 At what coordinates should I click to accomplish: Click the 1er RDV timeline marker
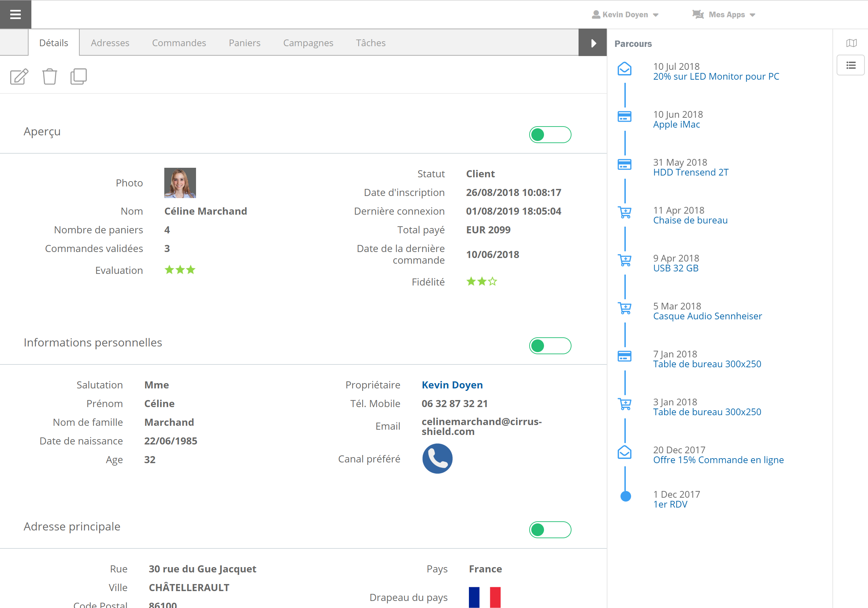tap(625, 498)
